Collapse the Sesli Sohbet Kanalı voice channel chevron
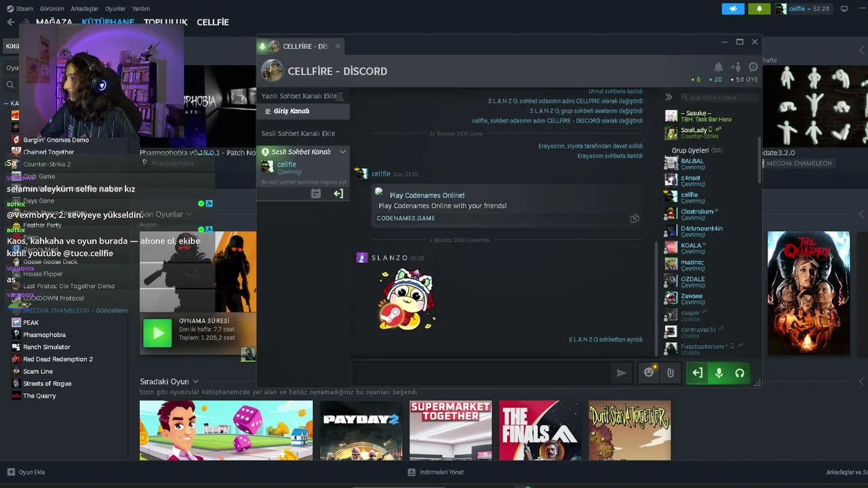This screenshot has height=488, width=868. [x=342, y=152]
